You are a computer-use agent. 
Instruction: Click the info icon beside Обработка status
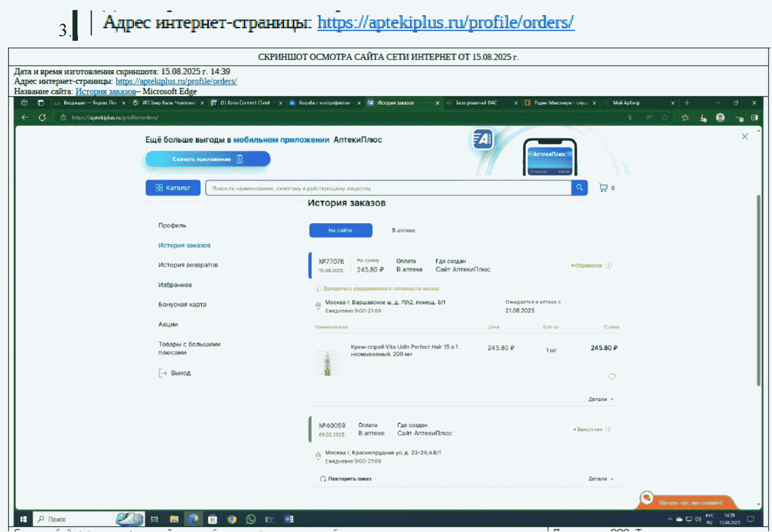coord(609,266)
